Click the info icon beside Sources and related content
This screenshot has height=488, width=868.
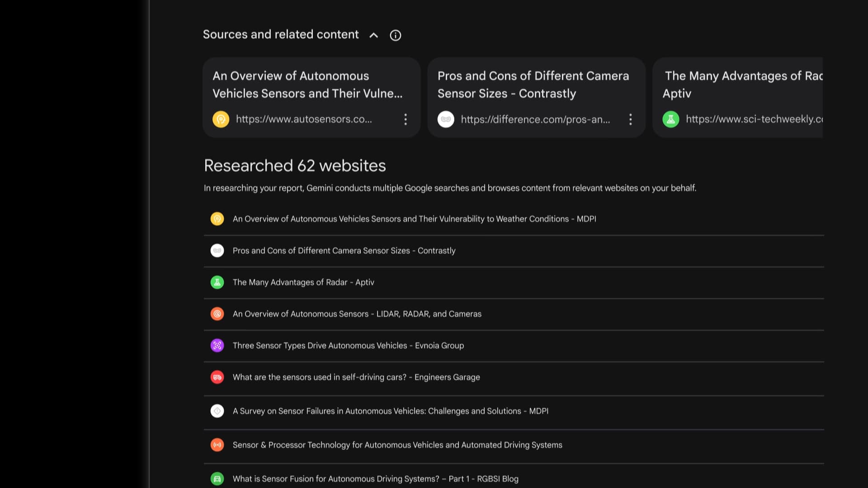pyautogui.click(x=395, y=35)
